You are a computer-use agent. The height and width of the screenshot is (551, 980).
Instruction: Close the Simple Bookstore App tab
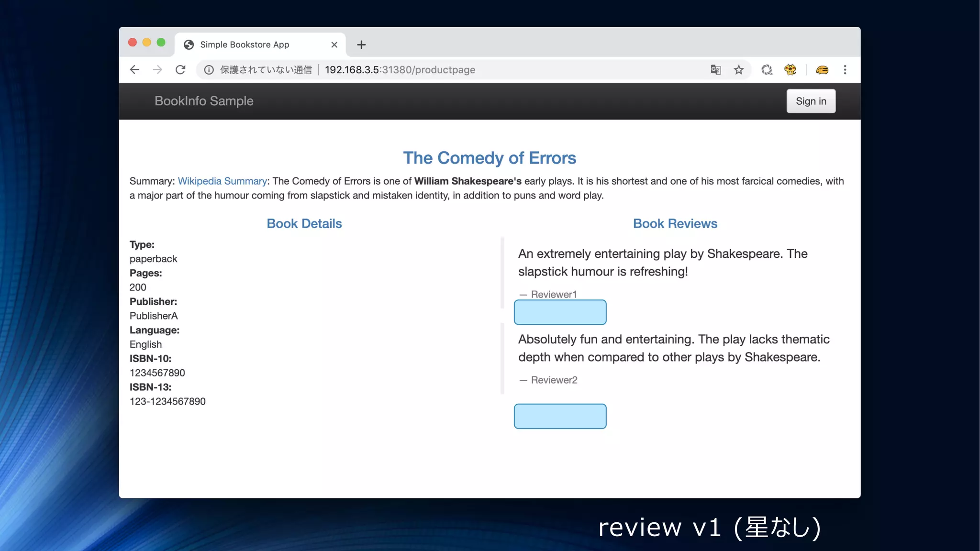click(x=334, y=44)
